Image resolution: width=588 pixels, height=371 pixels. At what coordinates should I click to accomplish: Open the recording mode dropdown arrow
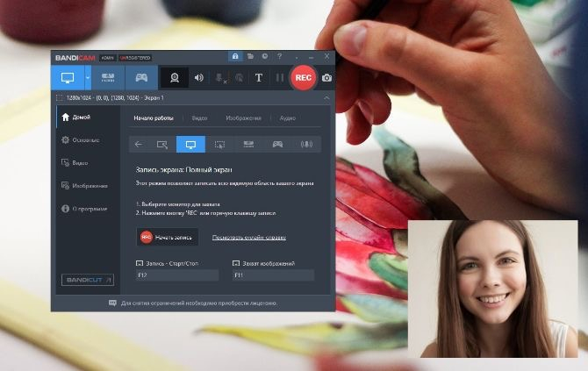click(x=88, y=77)
